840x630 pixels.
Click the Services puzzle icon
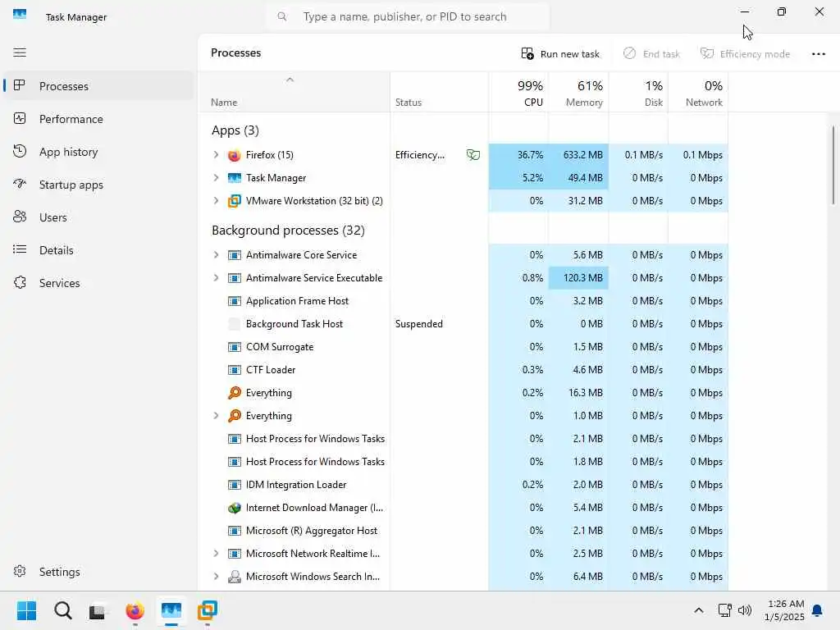pos(20,282)
